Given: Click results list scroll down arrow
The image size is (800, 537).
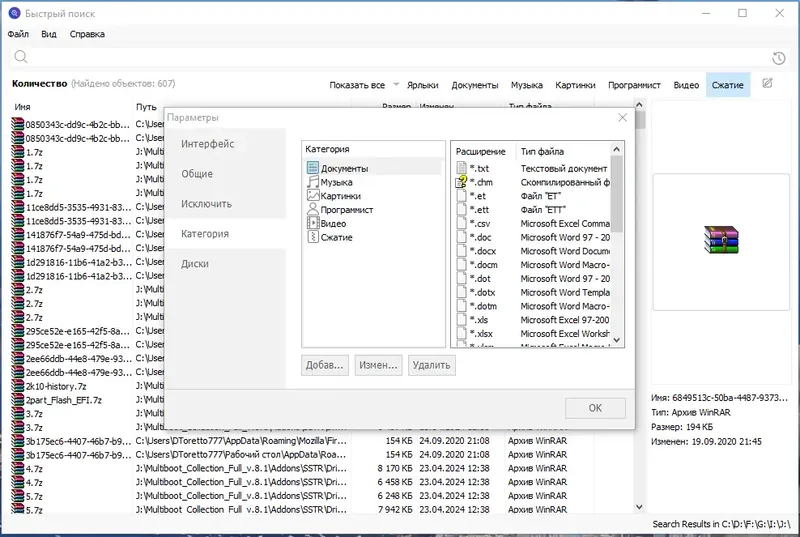Looking at the screenshot, I should (639, 507).
